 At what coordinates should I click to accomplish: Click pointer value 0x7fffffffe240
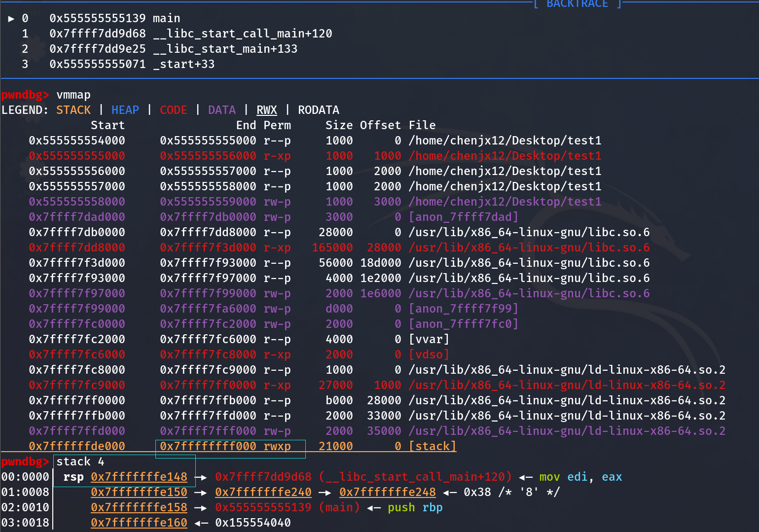pyautogui.click(x=263, y=492)
